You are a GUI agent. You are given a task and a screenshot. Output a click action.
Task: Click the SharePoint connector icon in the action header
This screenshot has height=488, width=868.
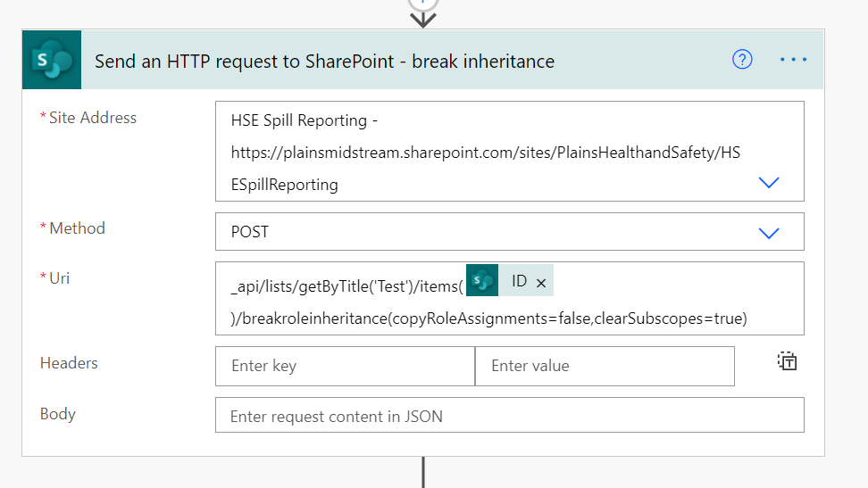(x=52, y=60)
